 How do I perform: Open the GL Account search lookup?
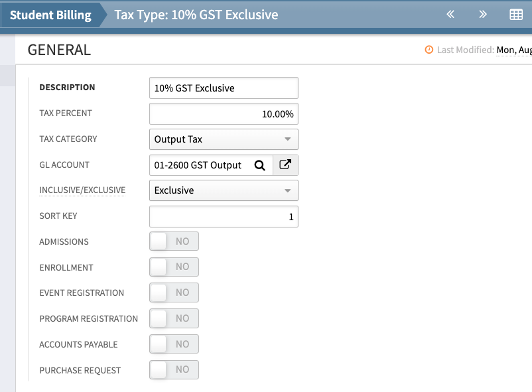(x=259, y=164)
